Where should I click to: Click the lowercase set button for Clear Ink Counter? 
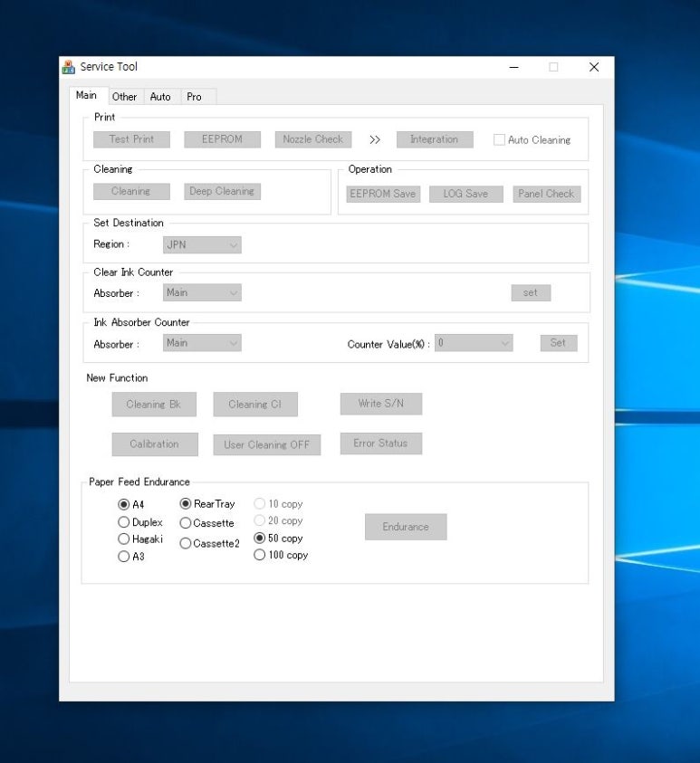(x=531, y=293)
